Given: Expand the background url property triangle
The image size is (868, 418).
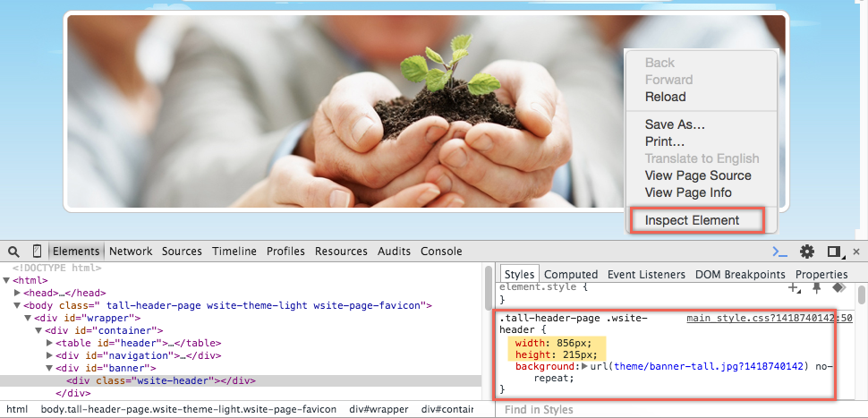Looking at the screenshot, I should coord(584,366).
